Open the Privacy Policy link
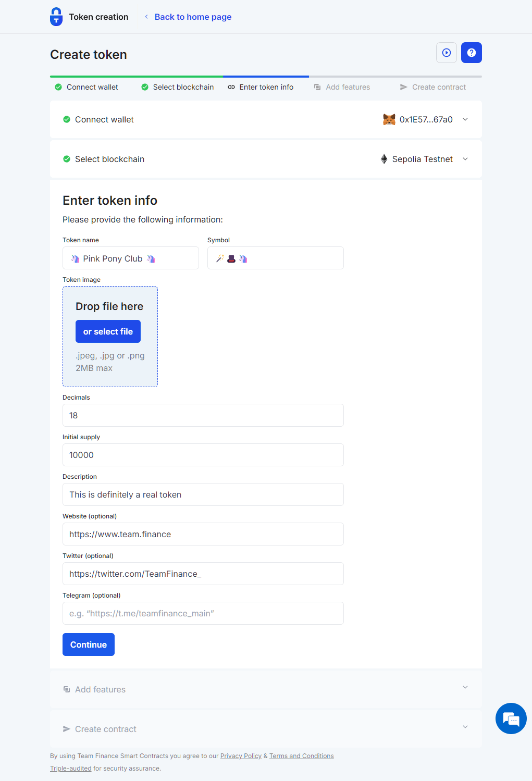Screen dimensions: 532x781 tap(241, 755)
